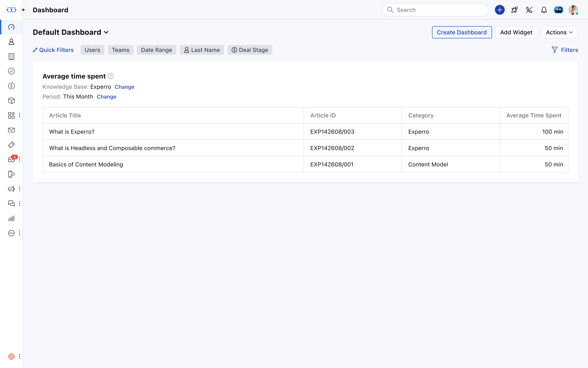Open more options beside the megaphone icon
This screenshot has width=588, height=368.
point(19,189)
